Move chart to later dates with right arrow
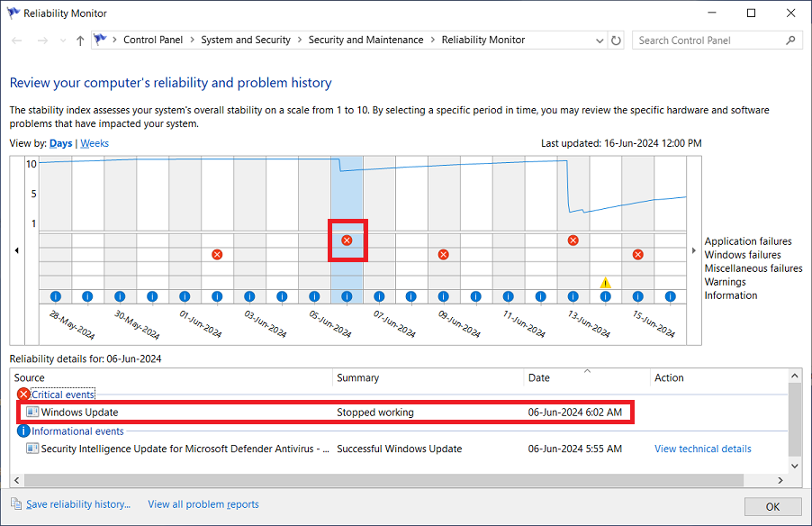The width and height of the screenshot is (812, 526). click(x=694, y=250)
